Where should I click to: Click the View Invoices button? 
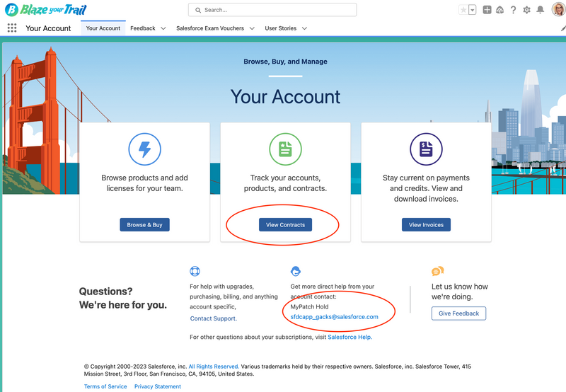[426, 224]
